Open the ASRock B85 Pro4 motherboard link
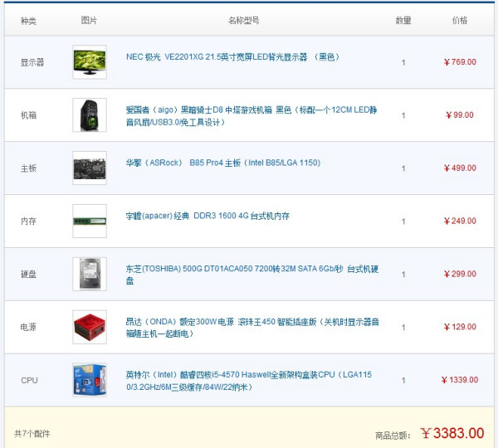The image size is (498, 448). 223,163
